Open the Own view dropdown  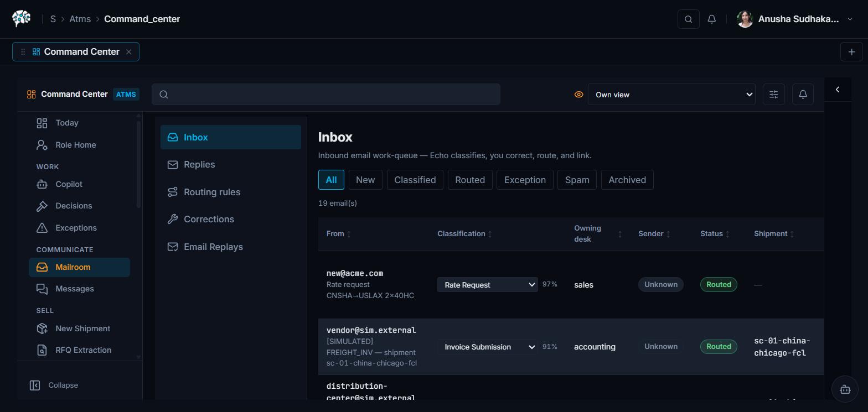pyautogui.click(x=671, y=95)
